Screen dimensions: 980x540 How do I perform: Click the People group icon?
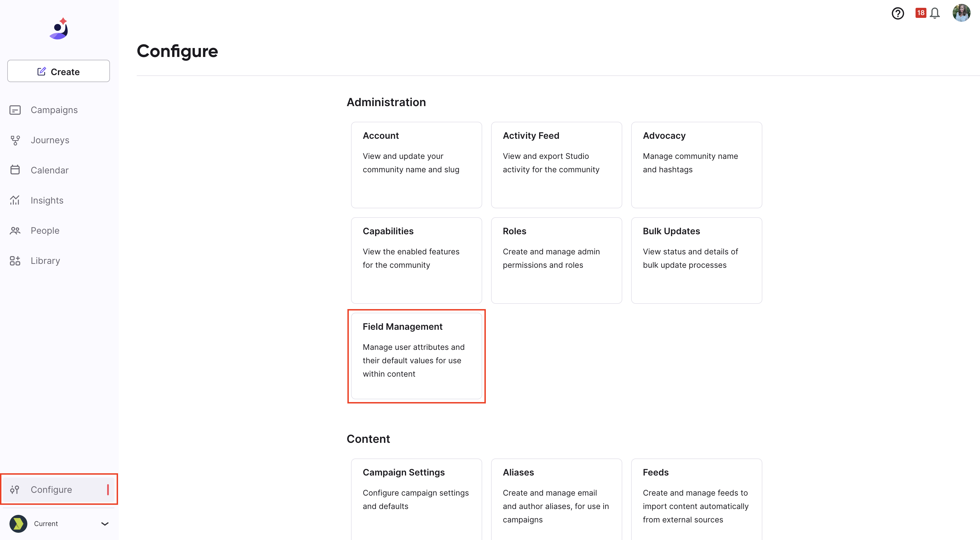[15, 231]
